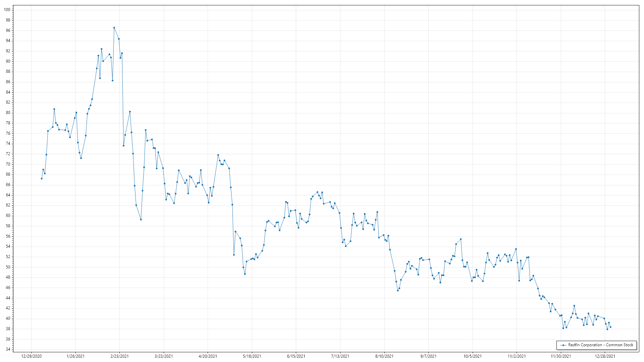Select the 12/28/2021 x-axis label
Viewport: 644px width, 362px height.
[605, 356]
